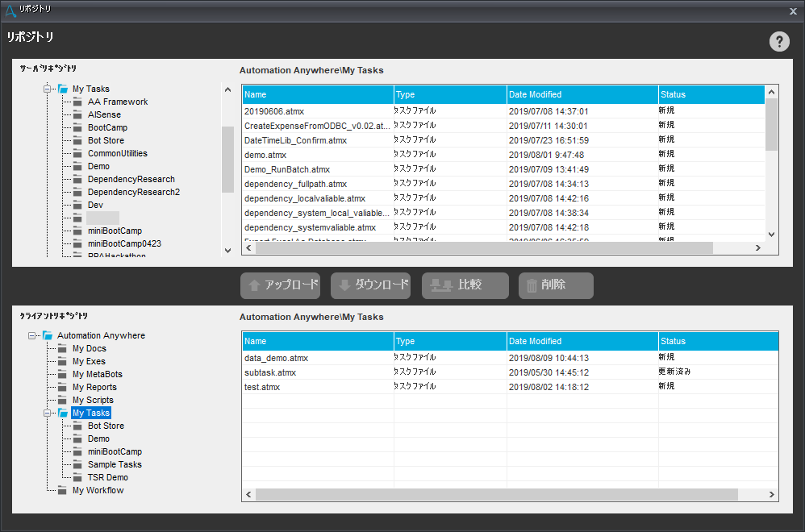Select the test.atmx client file
This screenshot has width=805, height=532.
[511, 387]
